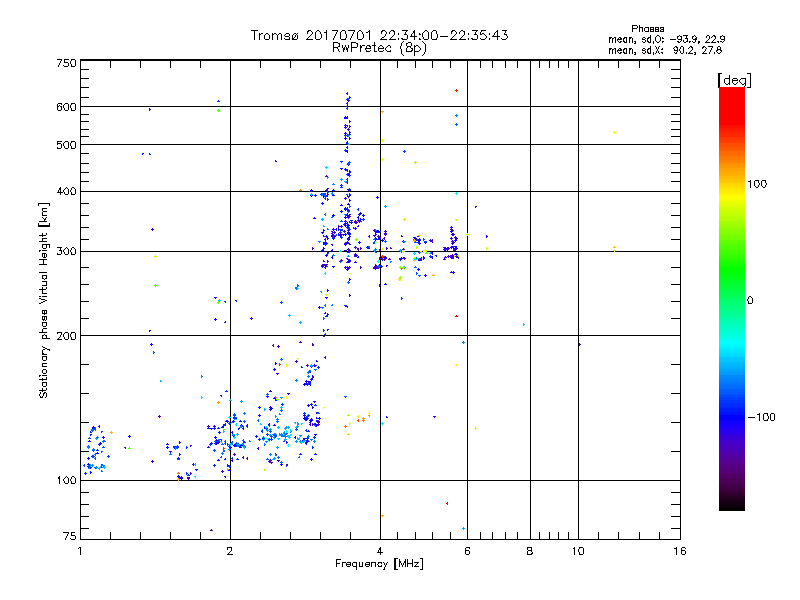Click the 'mean, sd,O: -93.9, 22.9' line
Viewport: 800px width, 600px height.
click(666, 39)
